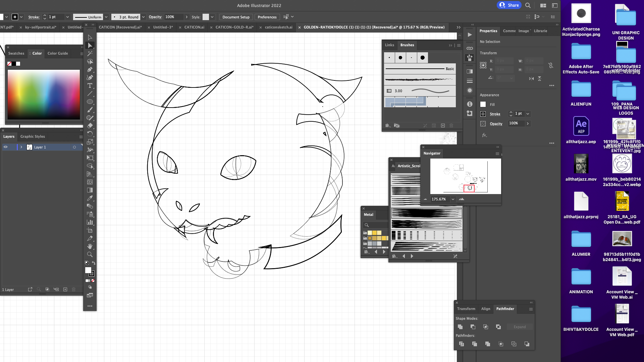Select the Pen tool
Viewport: 644px width, 362px height.
pos(90,70)
